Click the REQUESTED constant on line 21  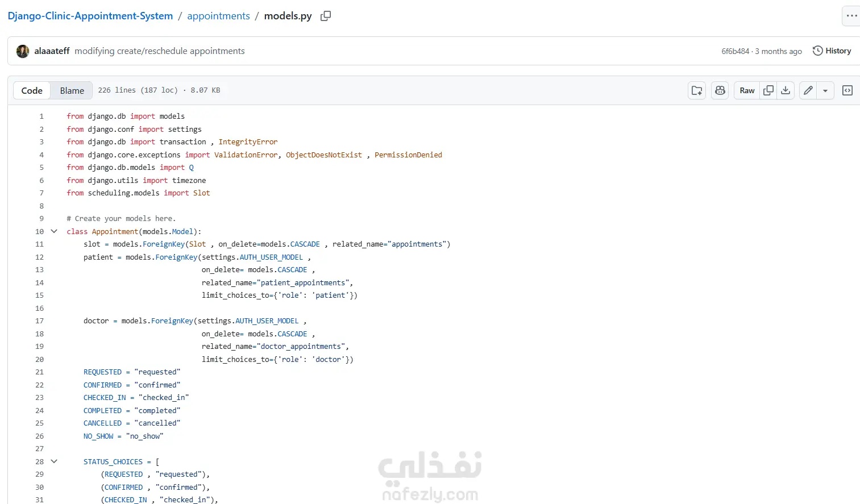click(x=103, y=372)
